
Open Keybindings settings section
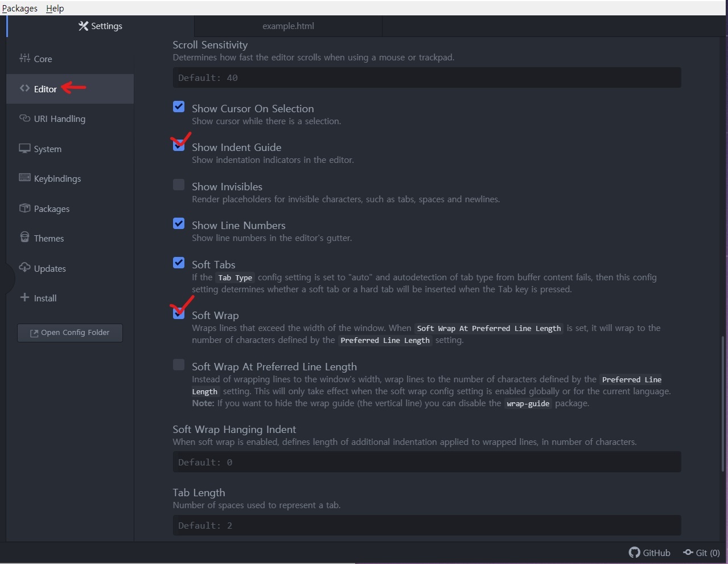coord(70,178)
